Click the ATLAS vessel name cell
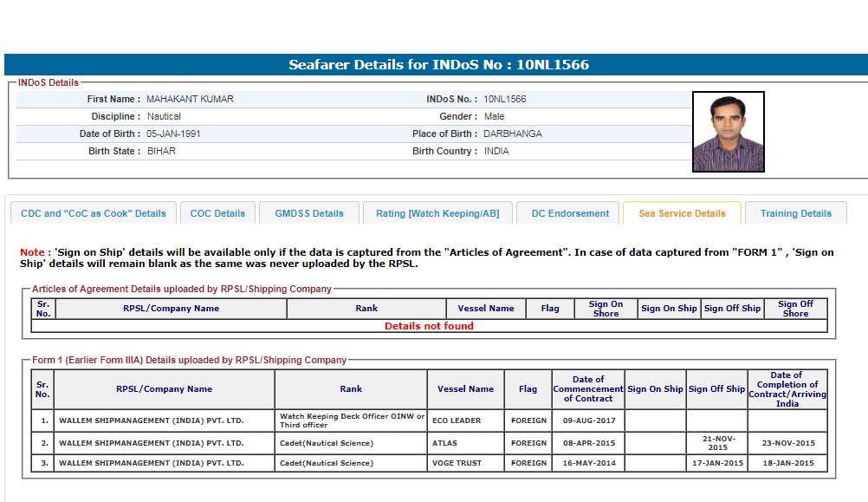This screenshot has width=868, height=502. click(444, 443)
